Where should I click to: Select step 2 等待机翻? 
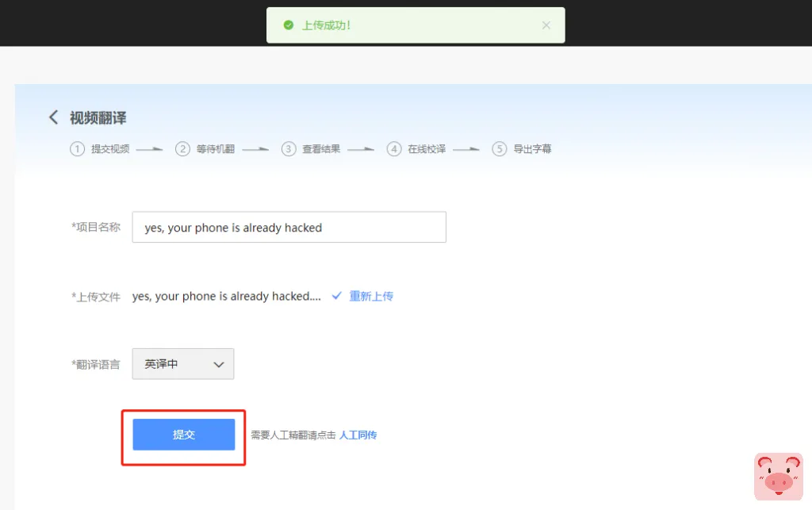pyautogui.click(x=205, y=149)
